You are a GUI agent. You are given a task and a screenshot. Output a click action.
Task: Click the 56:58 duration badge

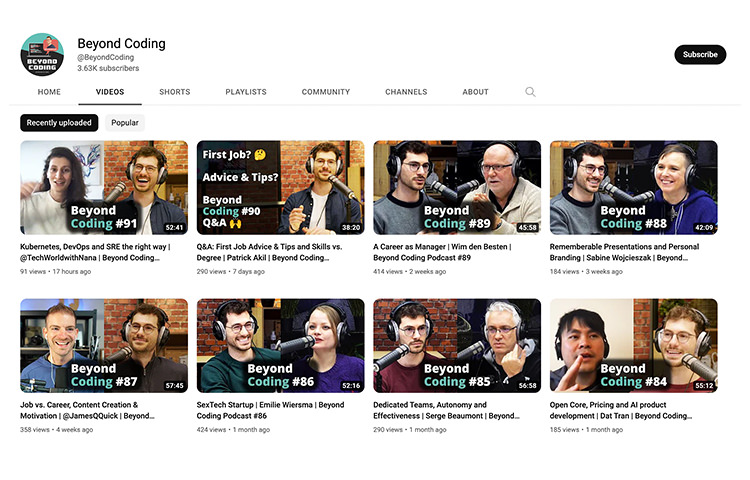coord(527,385)
